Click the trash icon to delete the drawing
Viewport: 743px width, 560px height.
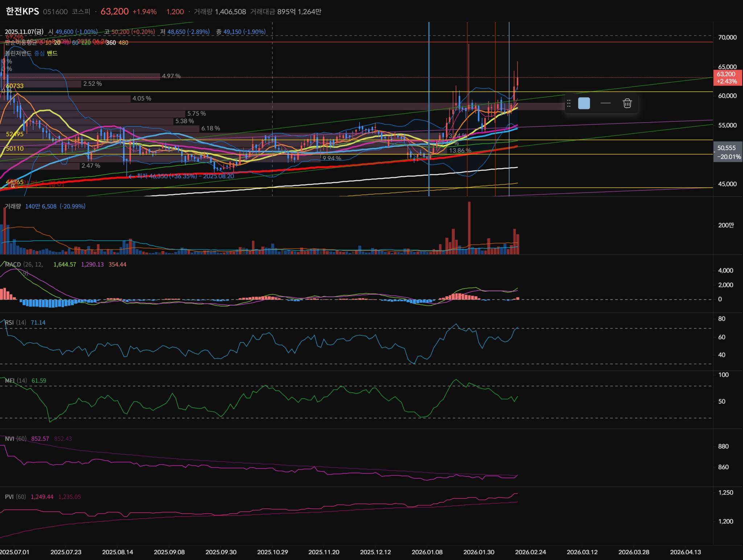[x=627, y=103]
